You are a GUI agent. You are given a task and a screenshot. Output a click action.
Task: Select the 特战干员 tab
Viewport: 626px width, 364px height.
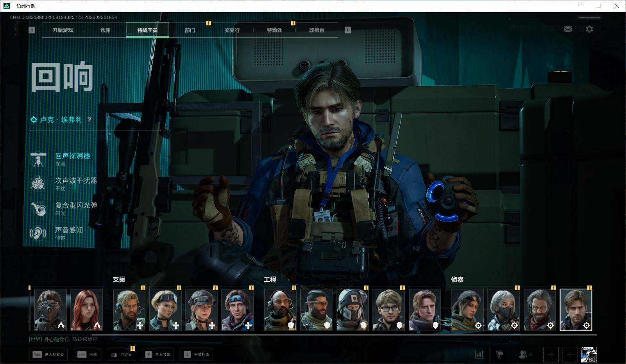pos(147,30)
